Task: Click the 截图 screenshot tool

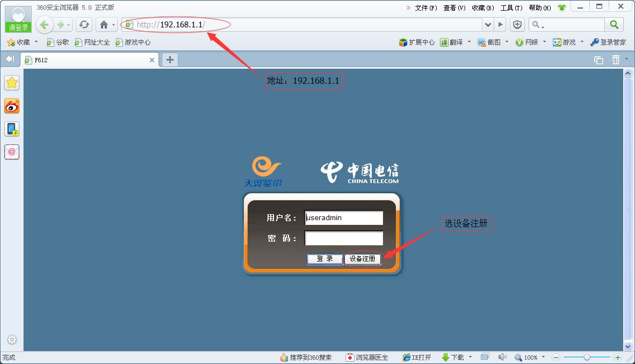Action: tap(489, 42)
